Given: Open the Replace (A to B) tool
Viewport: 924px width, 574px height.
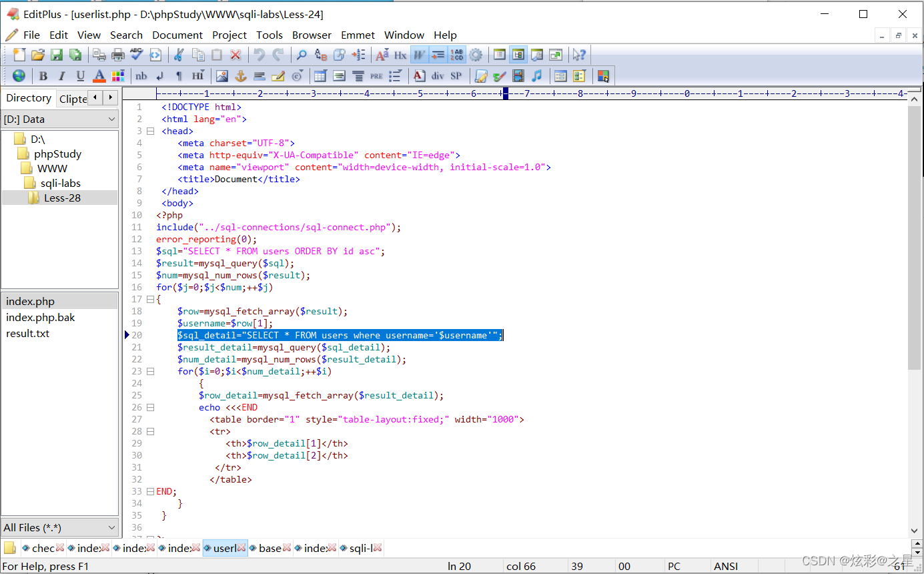Looking at the screenshot, I should pyautogui.click(x=320, y=55).
